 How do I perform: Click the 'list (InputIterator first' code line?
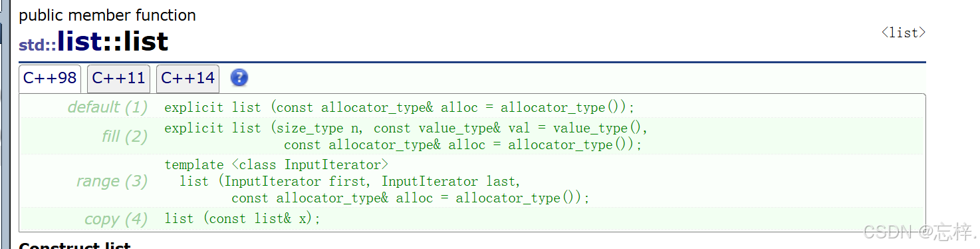pos(350,181)
